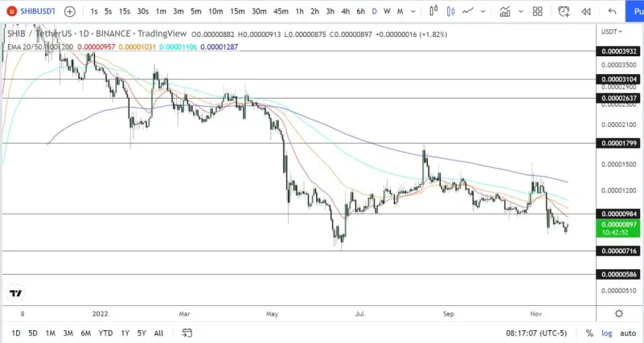Select the 4h timeframe
Image resolution: width=644 pixels, height=343 pixels.
346,11
